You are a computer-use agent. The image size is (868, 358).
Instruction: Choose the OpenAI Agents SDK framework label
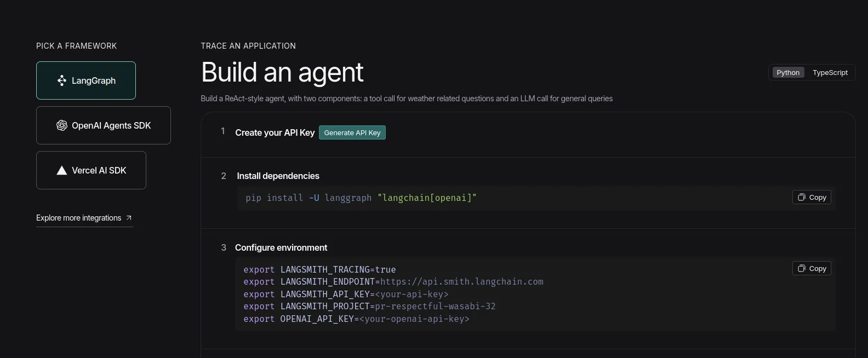(111, 125)
